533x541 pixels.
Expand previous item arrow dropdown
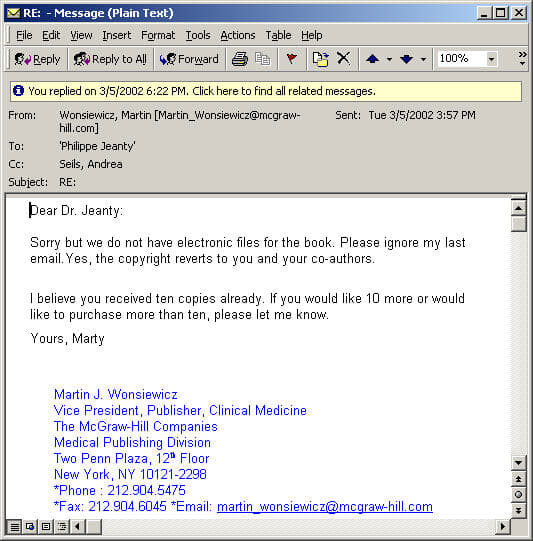click(x=389, y=59)
